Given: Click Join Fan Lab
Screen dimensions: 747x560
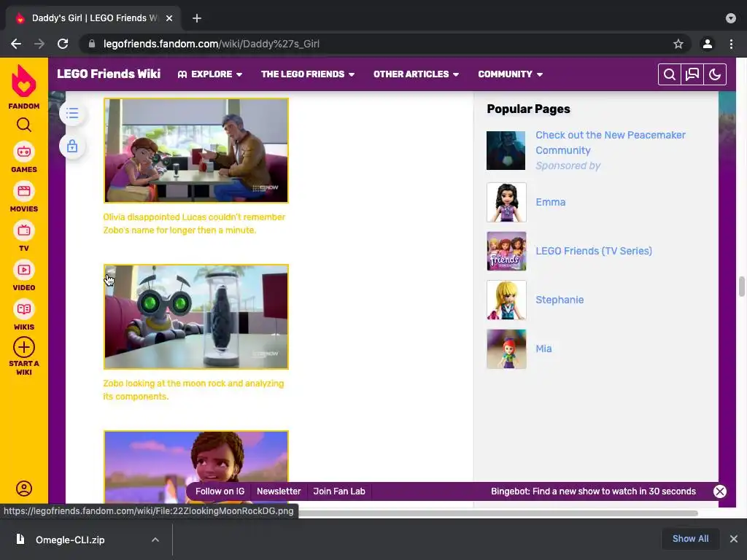Looking at the screenshot, I should [x=339, y=491].
